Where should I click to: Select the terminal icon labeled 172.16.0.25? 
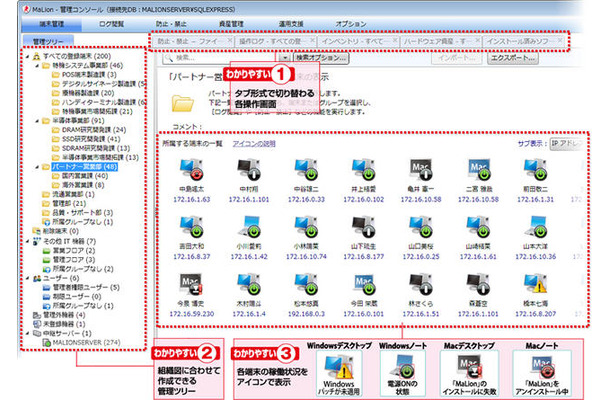click(x=421, y=227)
